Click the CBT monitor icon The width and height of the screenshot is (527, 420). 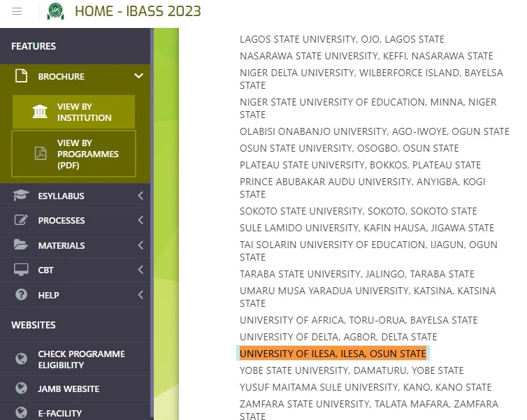click(x=21, y=270)
